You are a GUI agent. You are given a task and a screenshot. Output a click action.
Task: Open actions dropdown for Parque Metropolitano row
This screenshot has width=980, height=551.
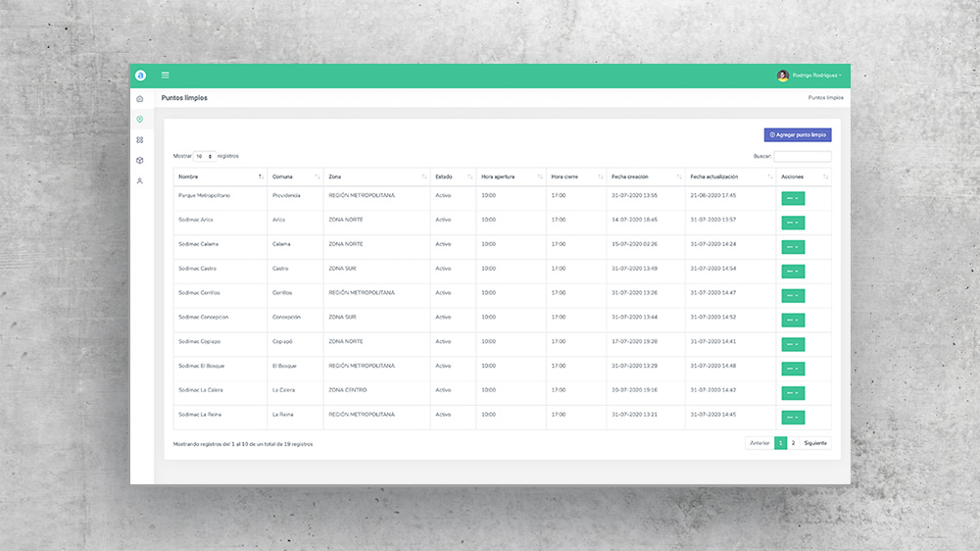tap(793, 198)
